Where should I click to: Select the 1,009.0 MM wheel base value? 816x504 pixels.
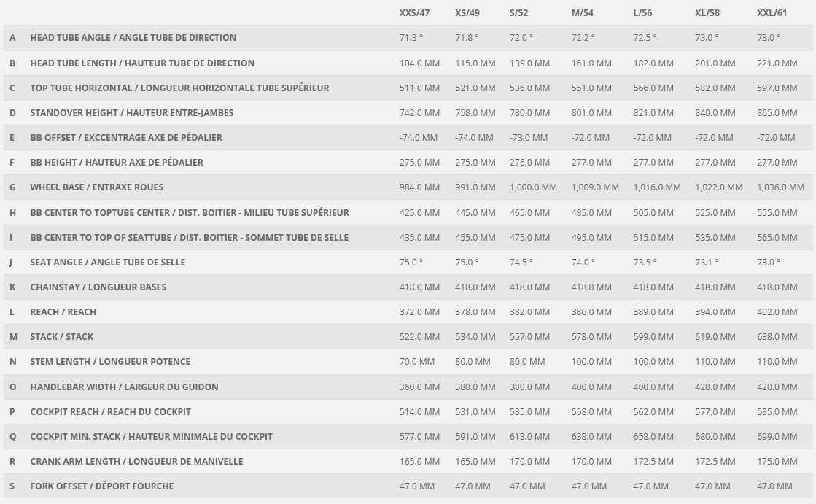coord(595,187)
